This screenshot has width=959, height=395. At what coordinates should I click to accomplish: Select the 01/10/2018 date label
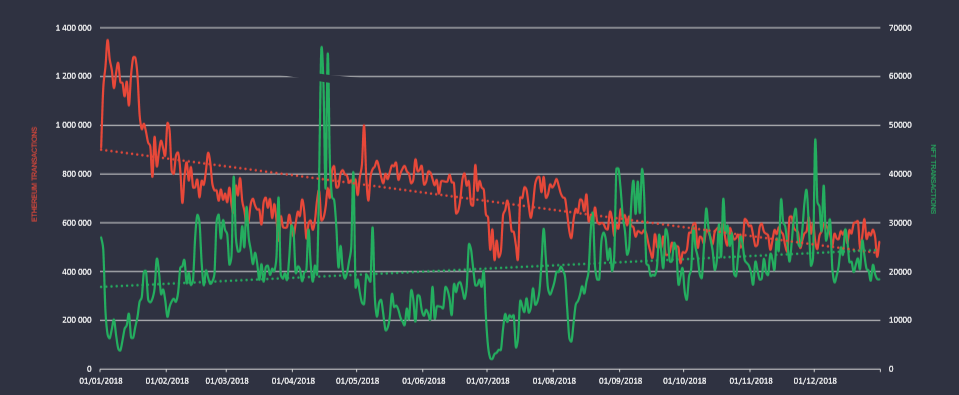683,380
